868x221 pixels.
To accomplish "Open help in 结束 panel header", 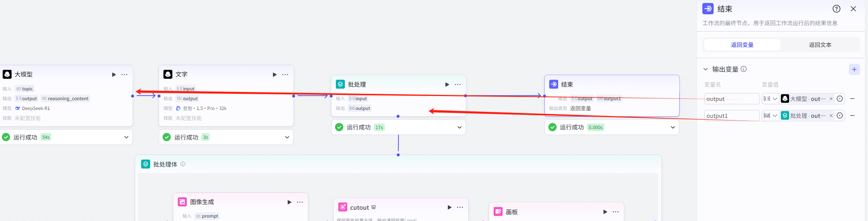I will coord(836,9).
